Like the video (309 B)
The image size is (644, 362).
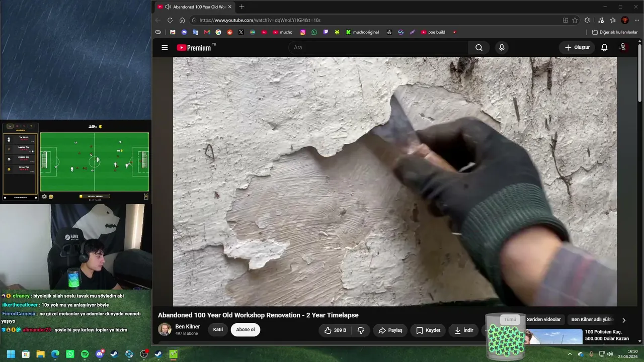335,330
